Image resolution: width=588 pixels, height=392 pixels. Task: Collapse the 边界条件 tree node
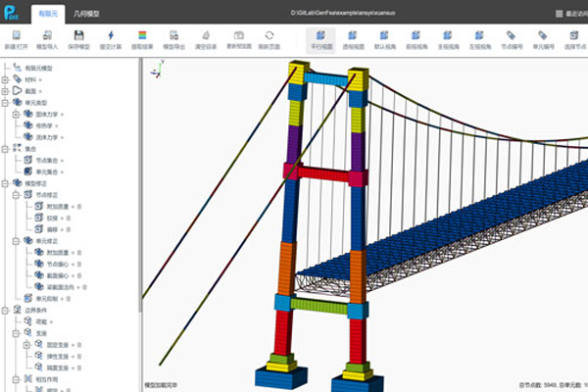[x=7, y=310]
